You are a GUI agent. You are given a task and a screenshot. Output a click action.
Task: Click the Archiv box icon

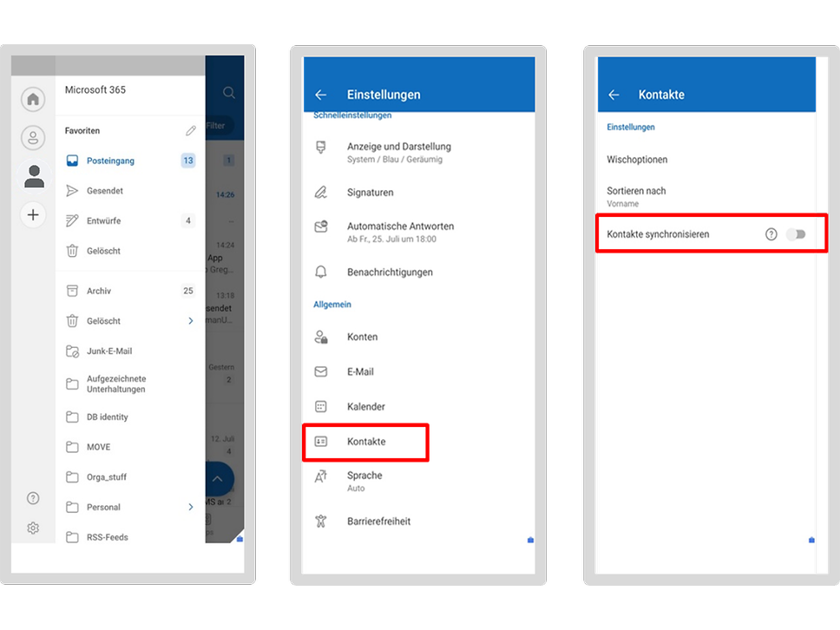pos(72,291)
